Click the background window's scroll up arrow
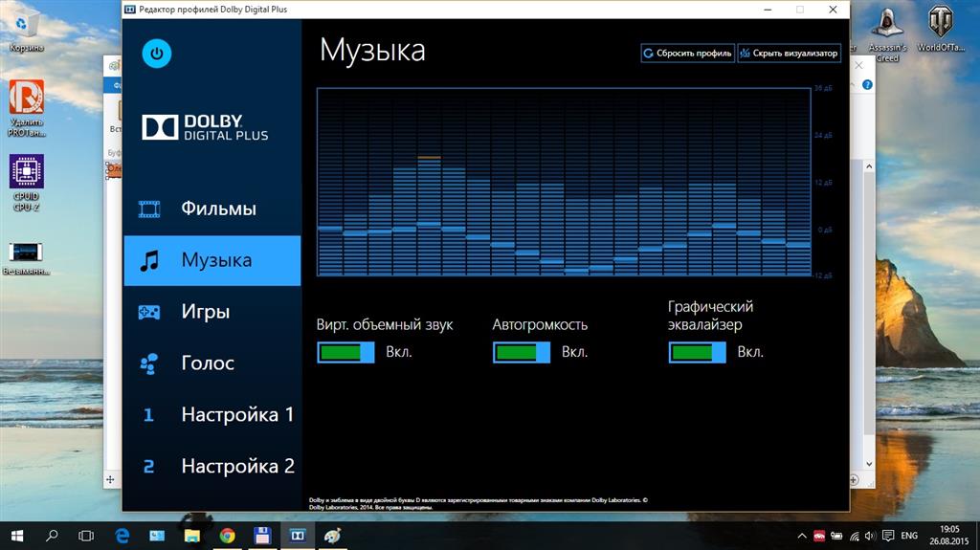This screenshot has width=980, height=550. [x=869, y=166]
